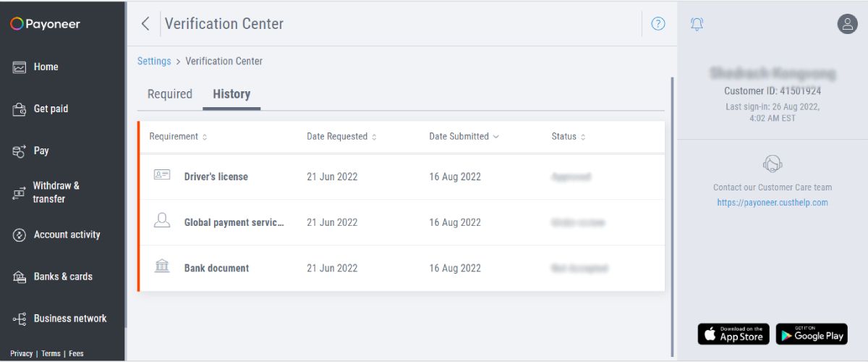Open the Driver's license row
The image size is (868, 362).
216,177
